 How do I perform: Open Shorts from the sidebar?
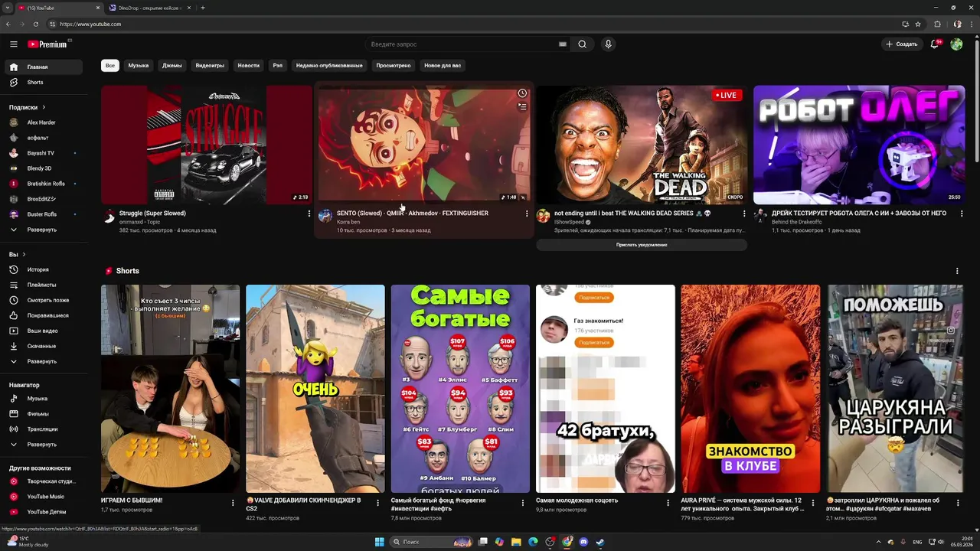[43, 82]
